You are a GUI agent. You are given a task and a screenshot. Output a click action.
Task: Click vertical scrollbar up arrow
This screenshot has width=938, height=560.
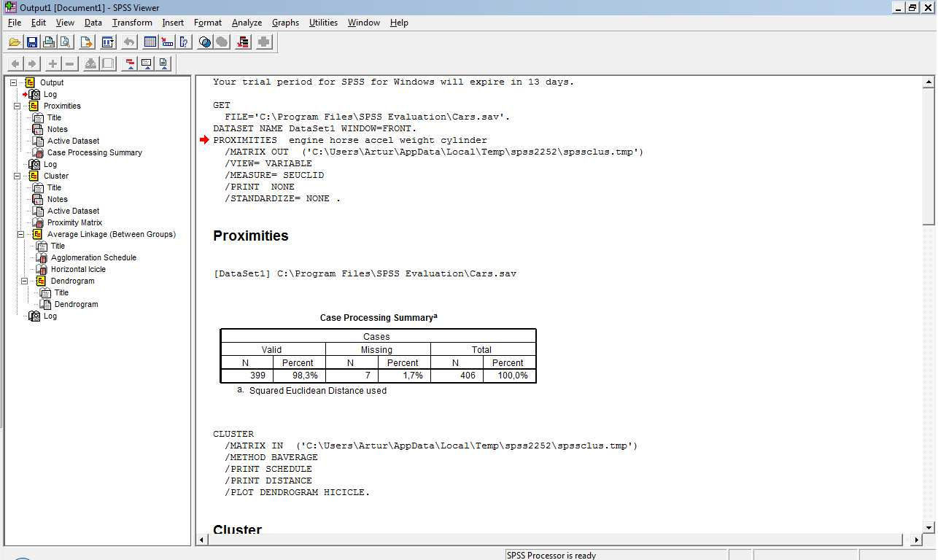pyautogui.click(x=929, y=82)
